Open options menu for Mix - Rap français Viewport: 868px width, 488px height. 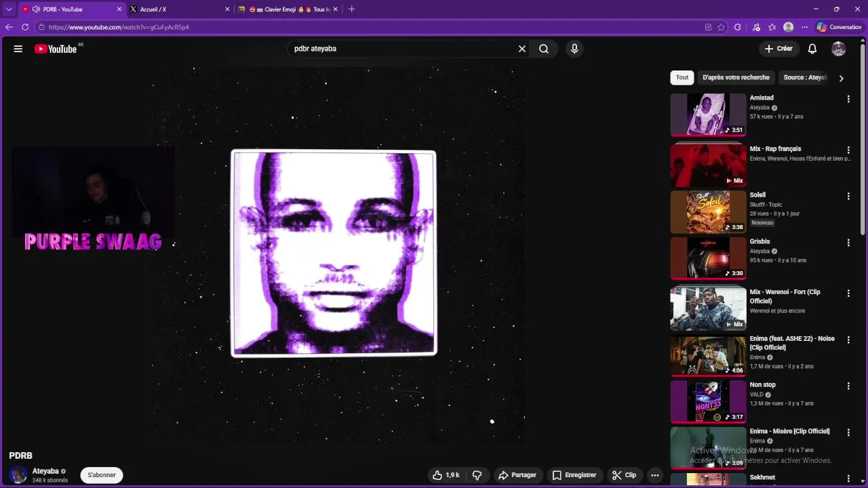click(x=848, y=150)
